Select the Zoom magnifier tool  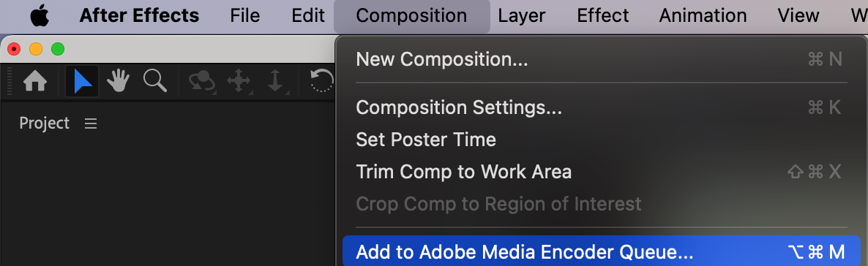(x=155, y=81)
